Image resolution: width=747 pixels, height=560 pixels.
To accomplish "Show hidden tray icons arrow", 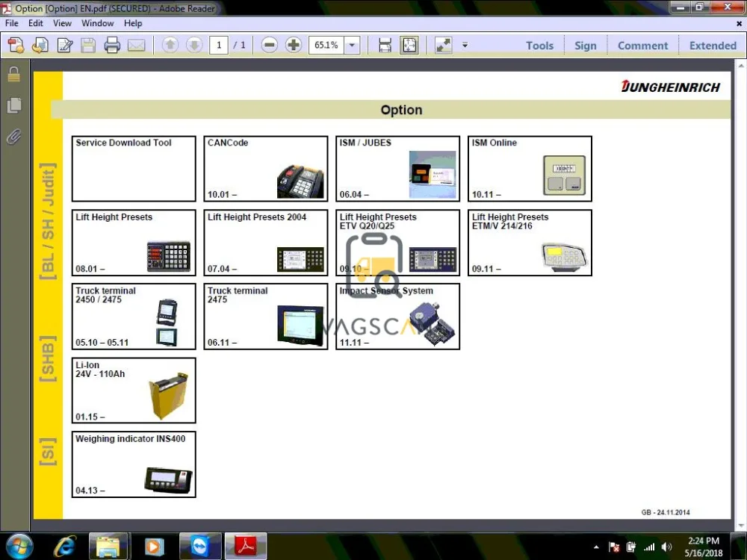I will (596, 547).
